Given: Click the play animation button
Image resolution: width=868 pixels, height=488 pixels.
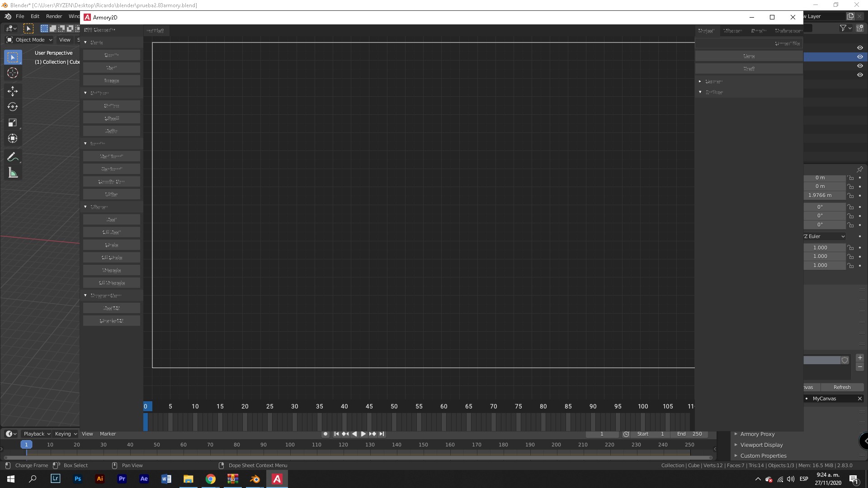Looking at the screenshot, I should (363, 434).
